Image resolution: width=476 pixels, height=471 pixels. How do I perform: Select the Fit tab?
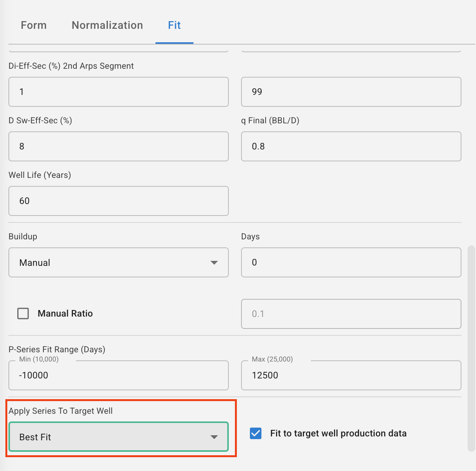pos(174,25)
